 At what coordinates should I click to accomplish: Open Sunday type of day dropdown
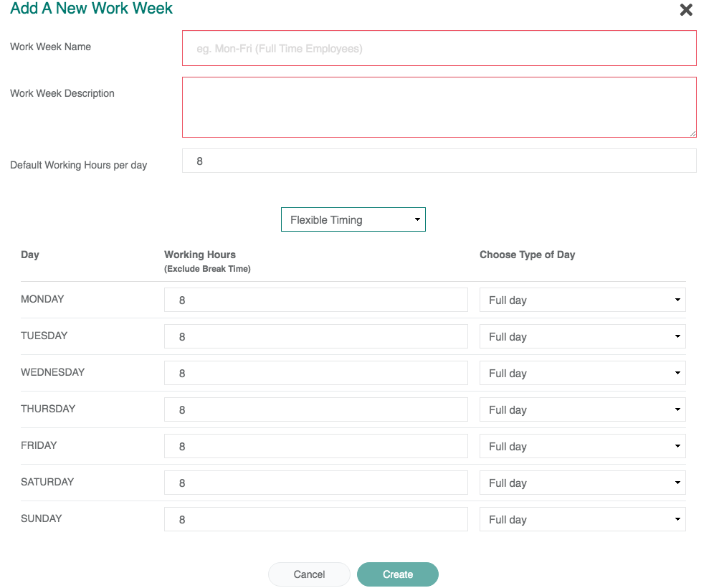pyautogui.click(x=582, y=519)
